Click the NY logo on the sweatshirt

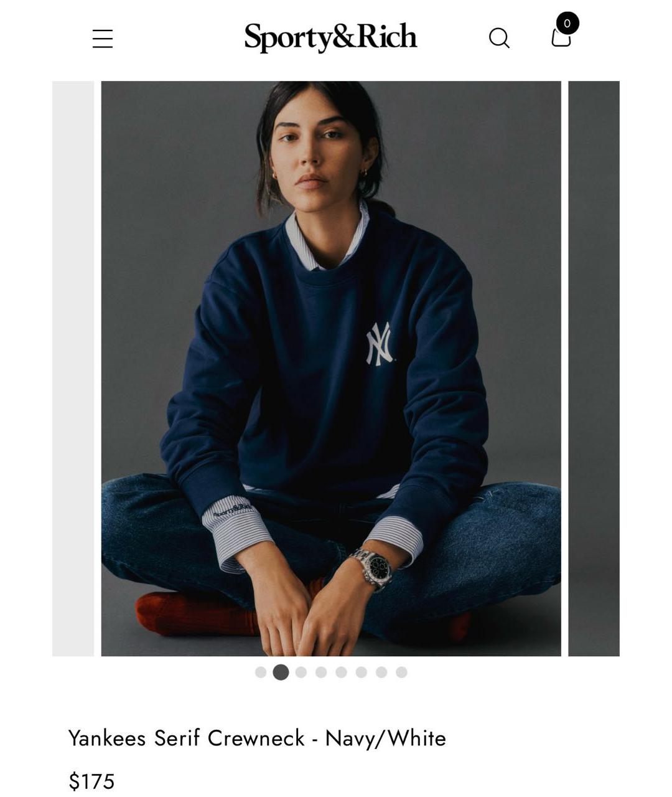click(380, 344)
